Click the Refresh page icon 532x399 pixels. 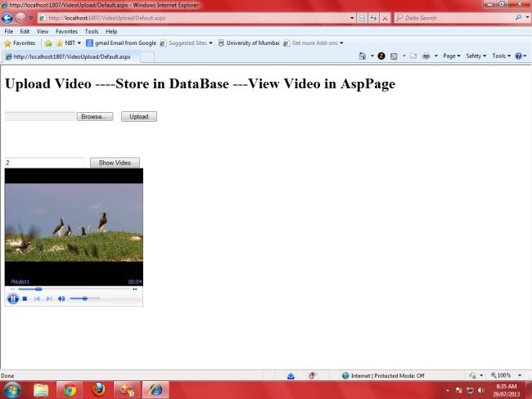[373, 18]
